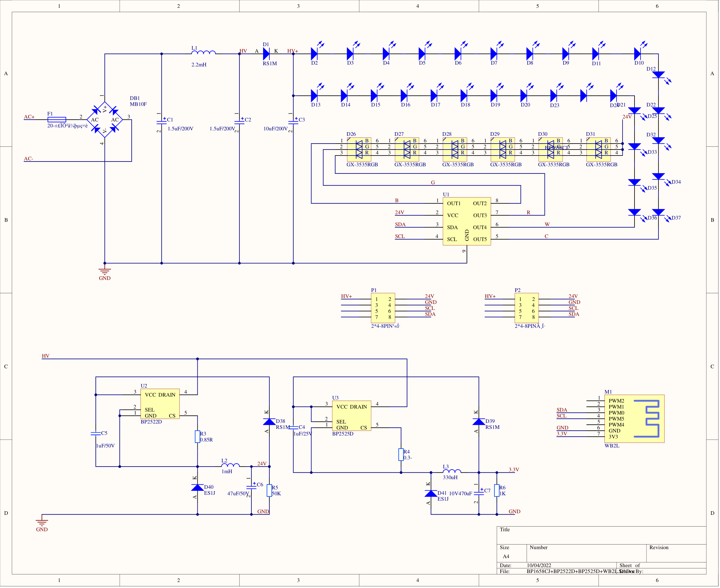Click the M1 WB2L WiFi module
720x588 pixels.
(x=634, y=419)
